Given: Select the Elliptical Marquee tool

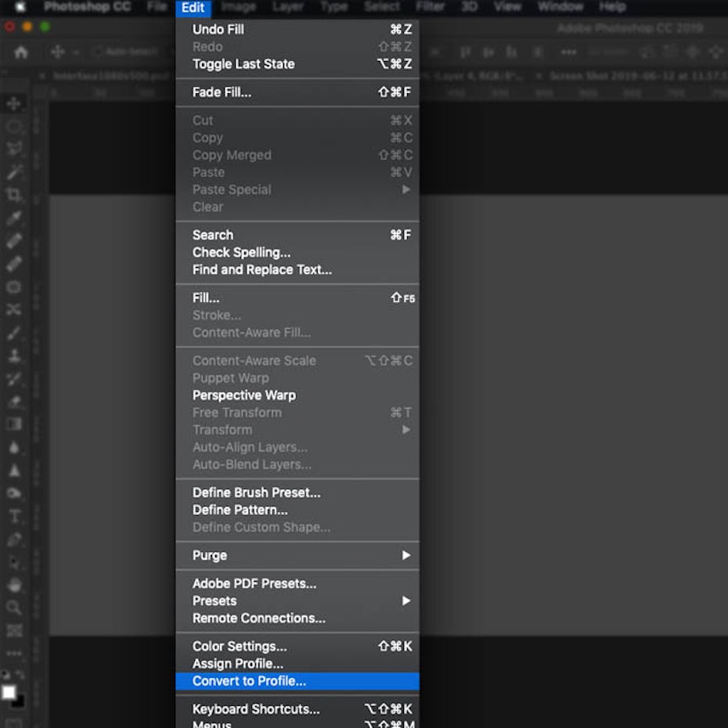Looking at the screenshot, I should click(x=14, y=126).
